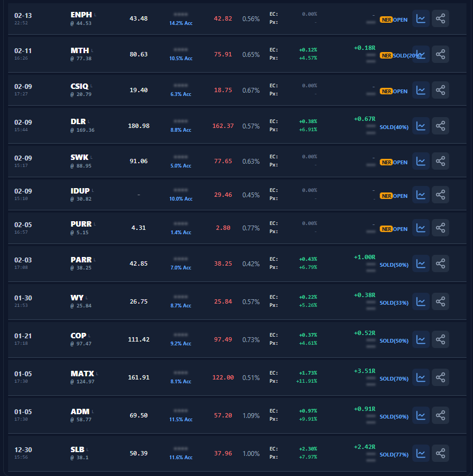This screenshot has height=476, width=473.
Task: Share the DLR trade entry
Action: [440, 126]
